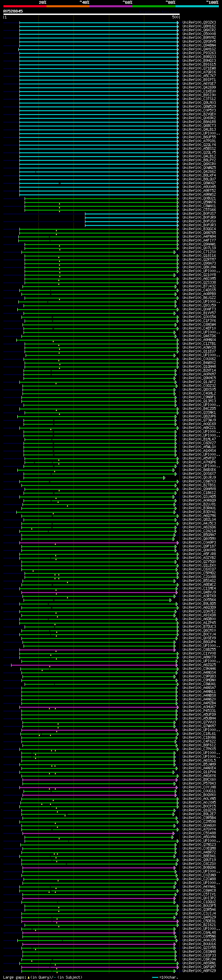Image resolution: width=222 pixels, height=980 pixels.
Task: Select label UniRef100_A4NGS4
Action: pos(199,673)
